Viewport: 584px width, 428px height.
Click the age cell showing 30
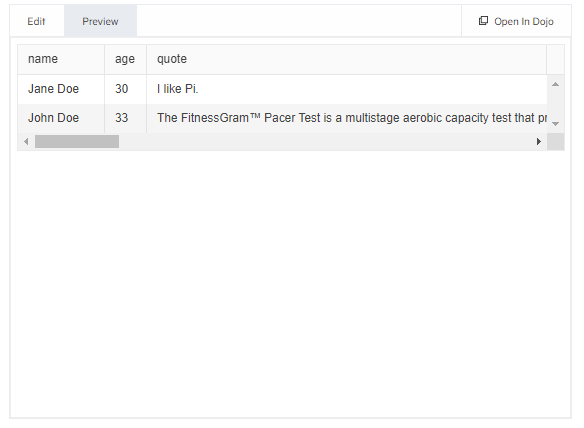[x=126, y=89]
